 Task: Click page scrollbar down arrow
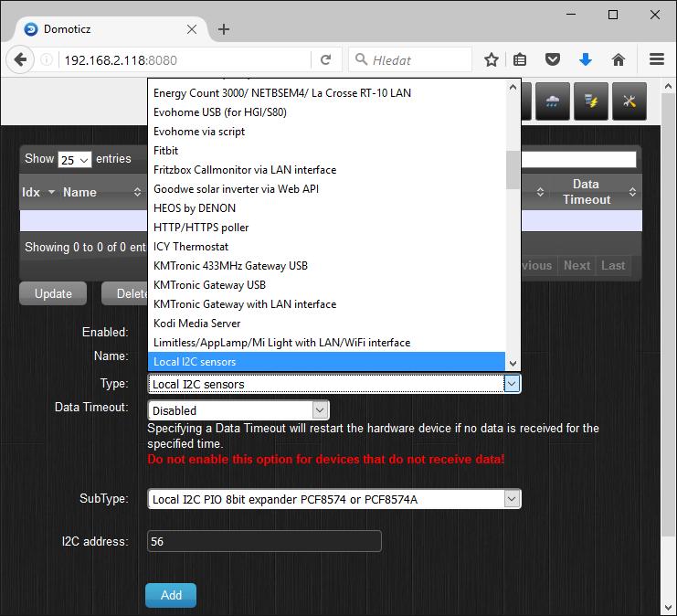pyautogui.click(x=669, y=608)
